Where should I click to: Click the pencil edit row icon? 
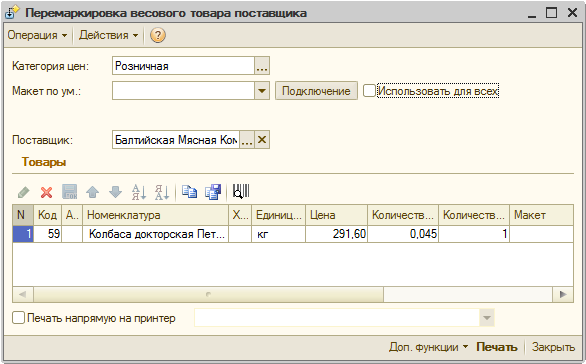(24, 192)
